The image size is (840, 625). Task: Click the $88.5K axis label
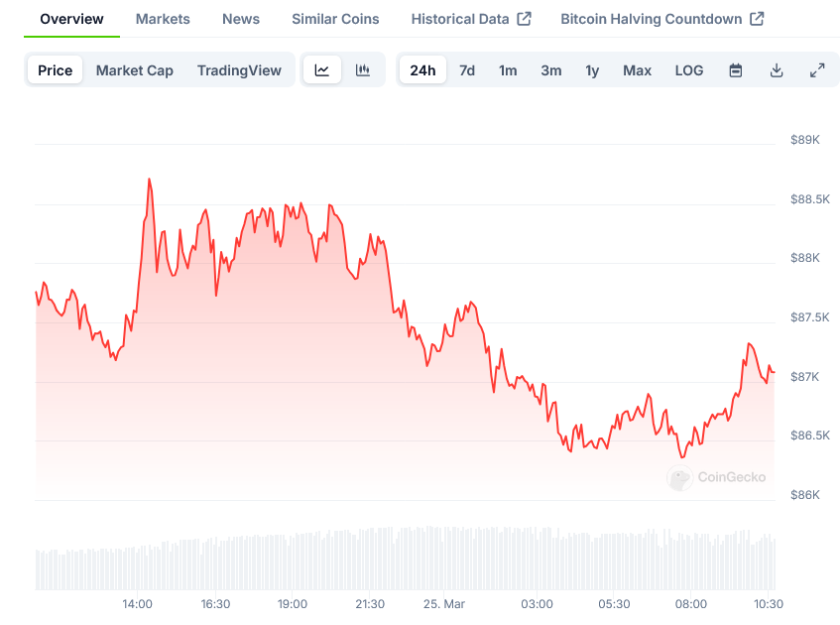click(809, 199)
